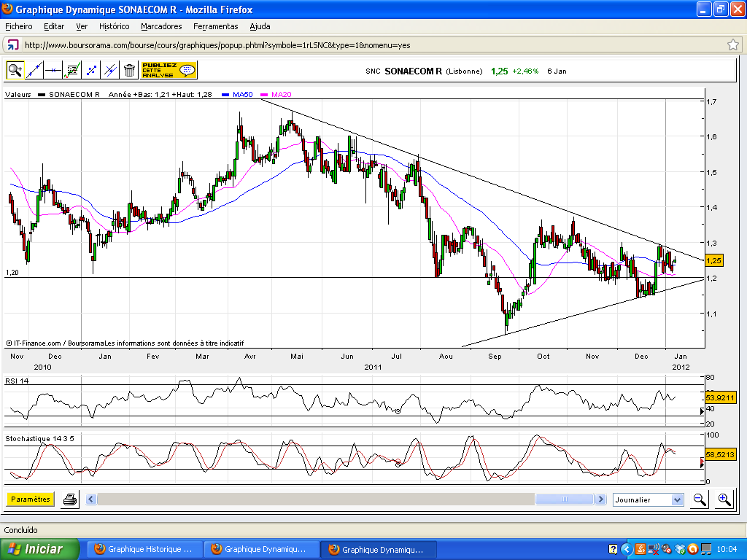This screenshot has width=747, height=560.
Task: Open the Ficheiro menu
Action: click(x=19, y=26)
